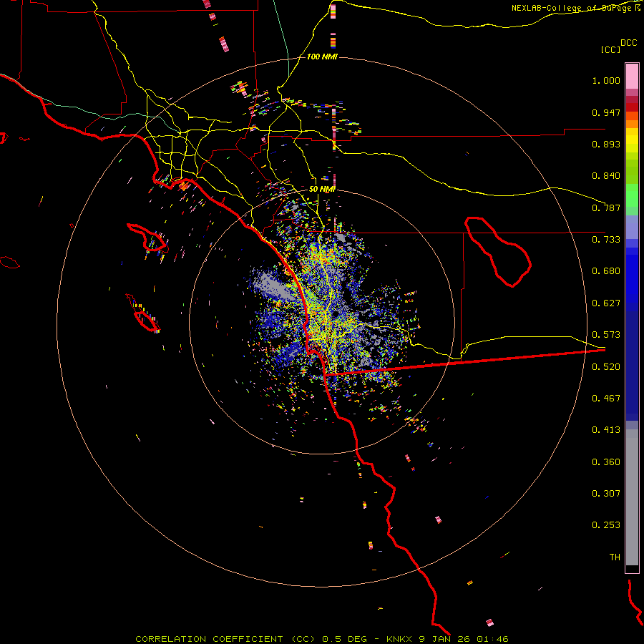Click the 1.000 value on the color scale
Image resolution: width=644 pixels, height=644 pixels.
pyautogui.click(x=606, y=80)
